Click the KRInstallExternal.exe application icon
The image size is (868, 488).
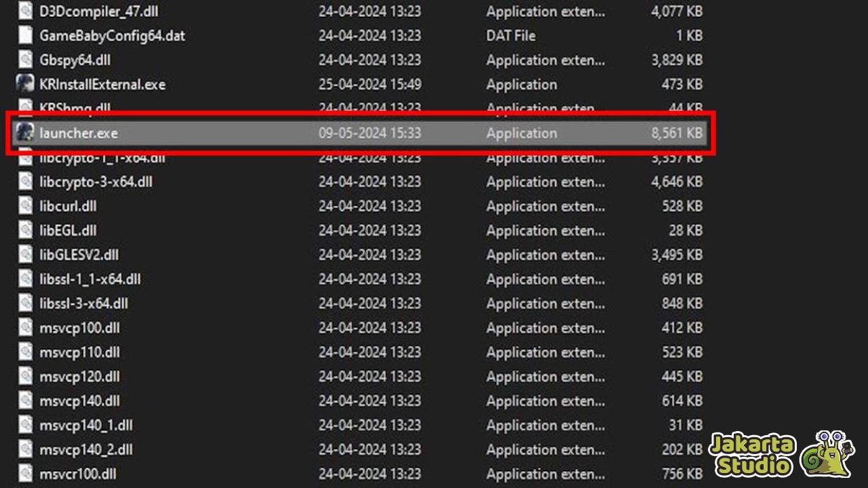click(25, 84)
